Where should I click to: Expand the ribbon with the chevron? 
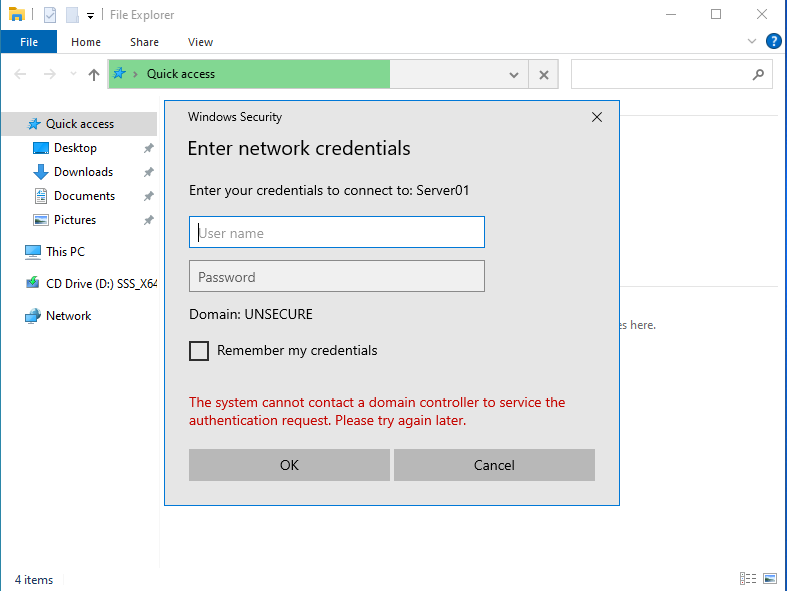753,42
